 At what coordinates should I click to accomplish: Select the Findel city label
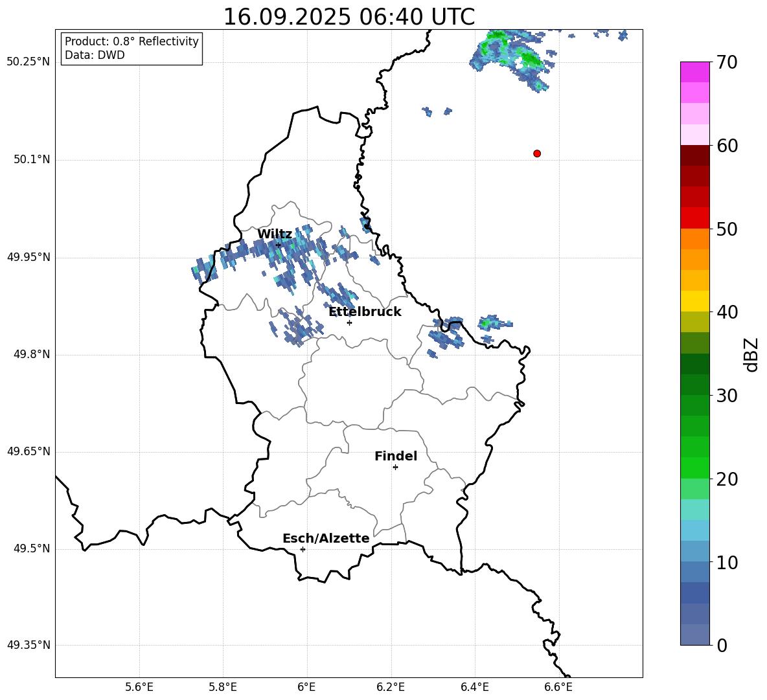pos(396,456)
